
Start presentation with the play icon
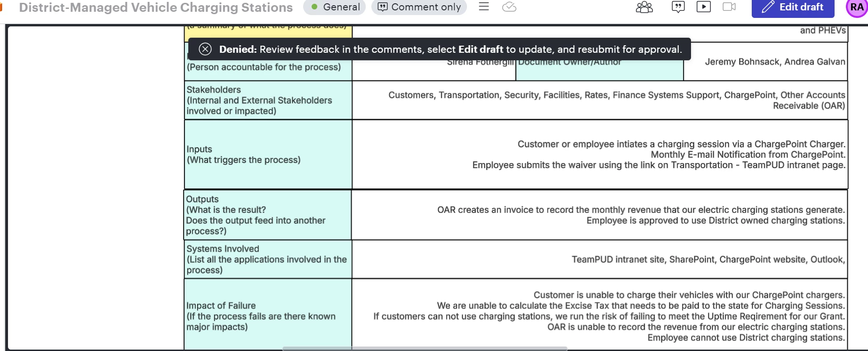coord(704,7)
